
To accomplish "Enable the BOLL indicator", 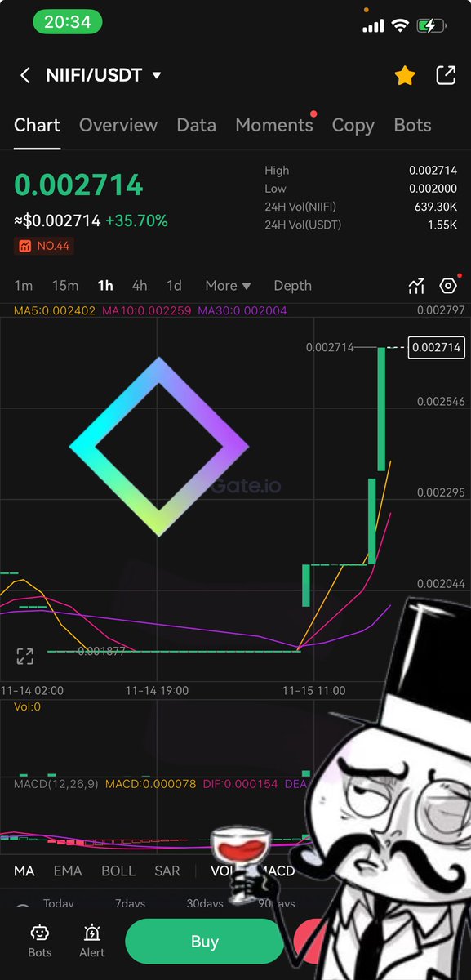I will [118, 871].
